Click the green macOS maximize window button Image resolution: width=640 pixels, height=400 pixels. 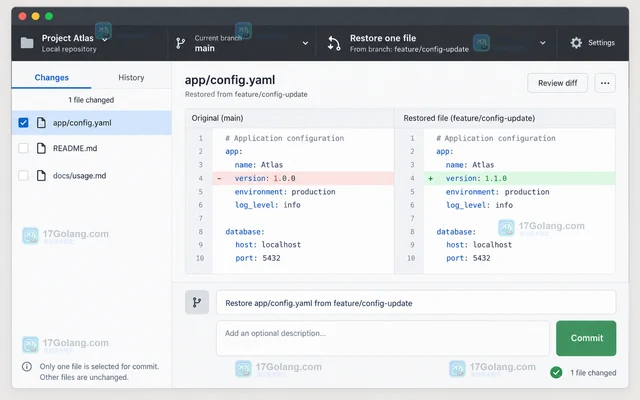pos(49,16)
